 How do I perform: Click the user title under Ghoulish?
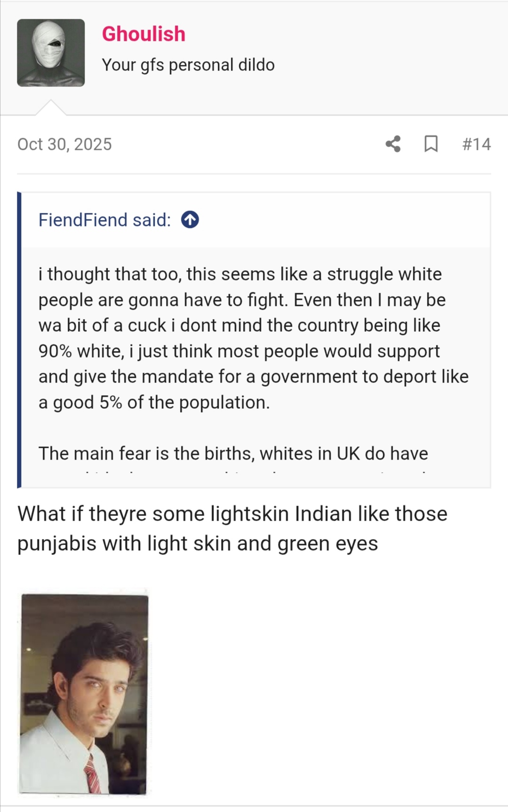(x=188, y=65)
